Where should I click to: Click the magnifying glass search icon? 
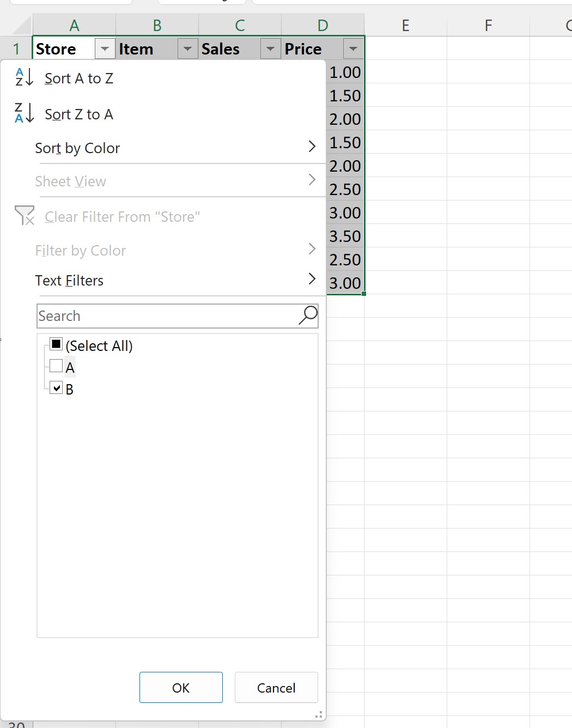[x=308, y=316]
